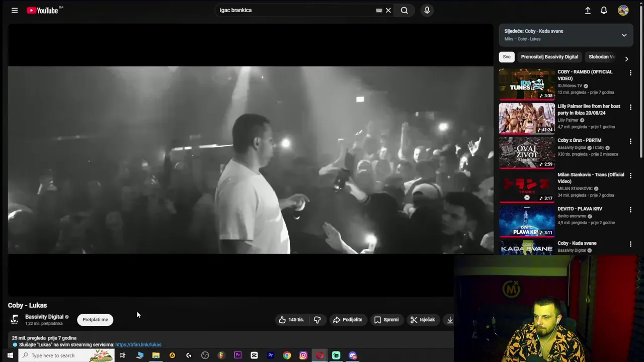This screenshot has width=644, height=362.
Task: Open Instagram taskbar icon
Action: 303,355
